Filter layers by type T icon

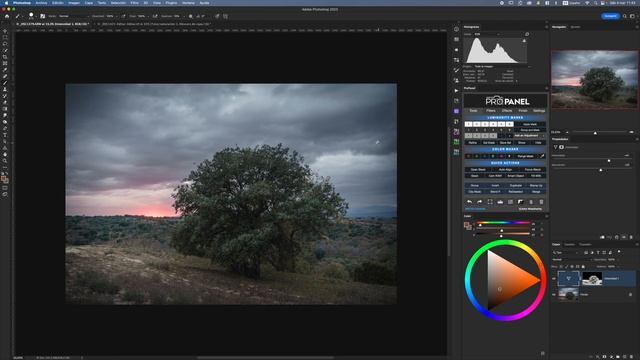tap(598, 253)
